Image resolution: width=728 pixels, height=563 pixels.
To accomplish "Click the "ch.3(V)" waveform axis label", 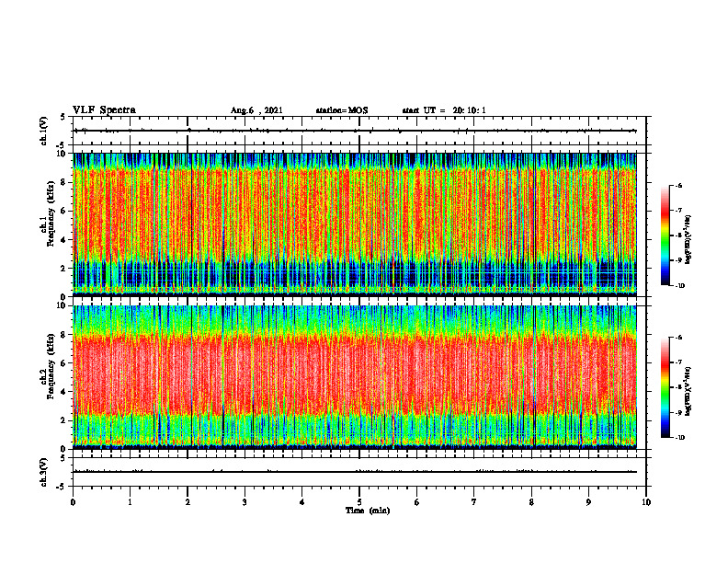I will click(x=44, y=472).
